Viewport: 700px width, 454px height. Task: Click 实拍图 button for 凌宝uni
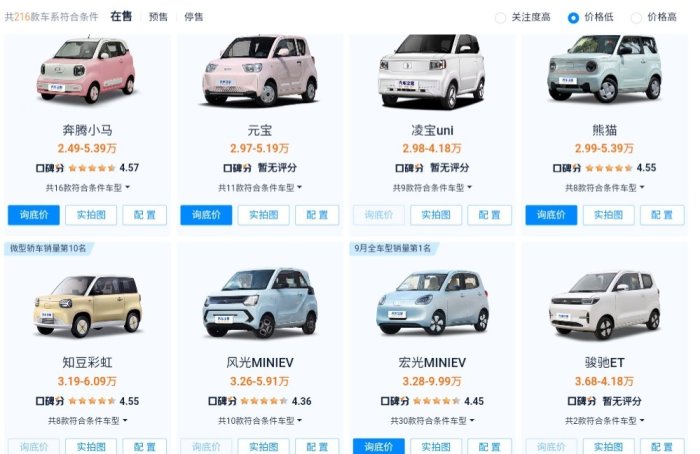pyautogui.click(x=436, y=215)
